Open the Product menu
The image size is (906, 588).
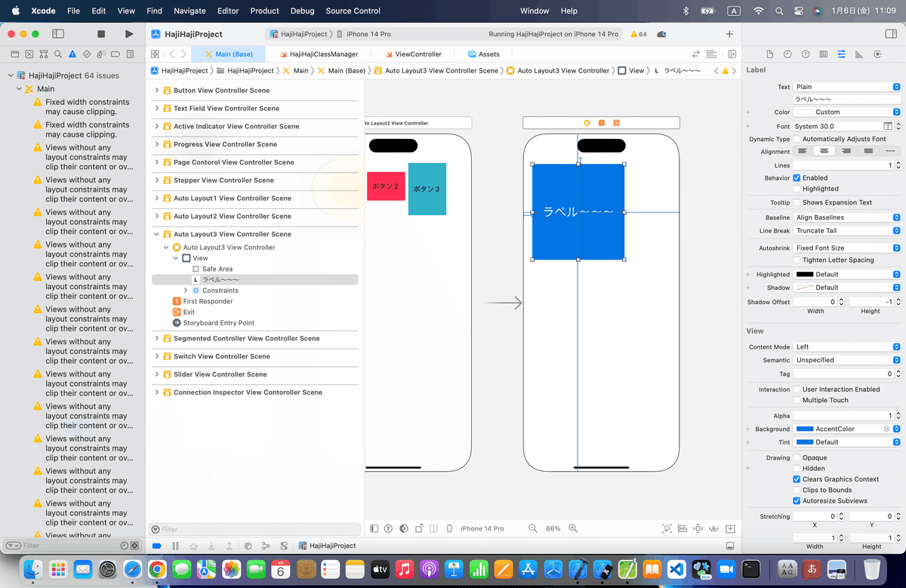pyautogui.click(x=264, y=11)
